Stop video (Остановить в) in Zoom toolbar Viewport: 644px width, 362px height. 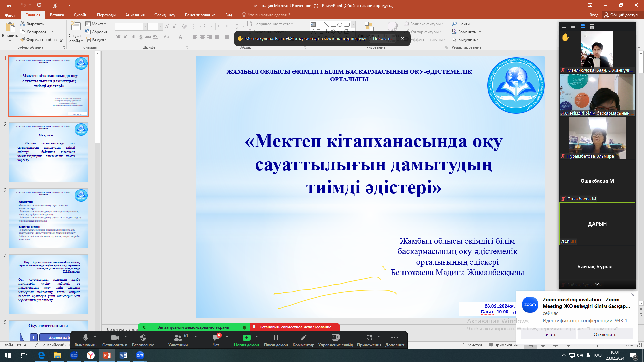[x=115, y=337]
